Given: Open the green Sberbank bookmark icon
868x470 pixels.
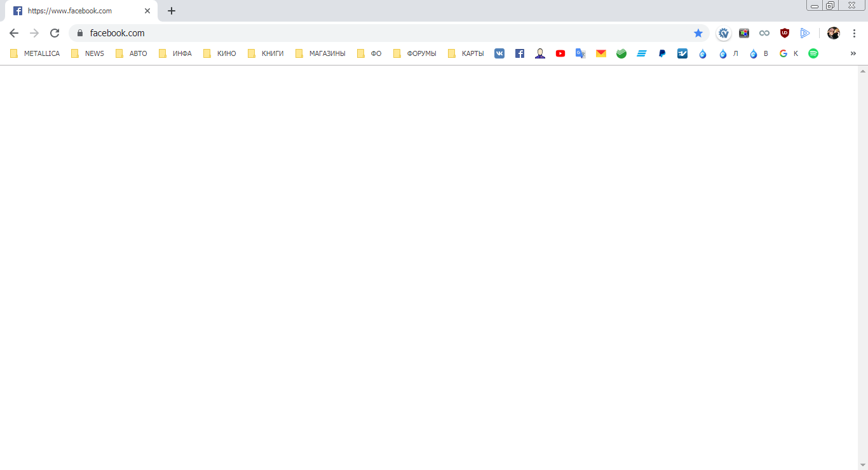Looking at the screenshot, I should point(621,53).
